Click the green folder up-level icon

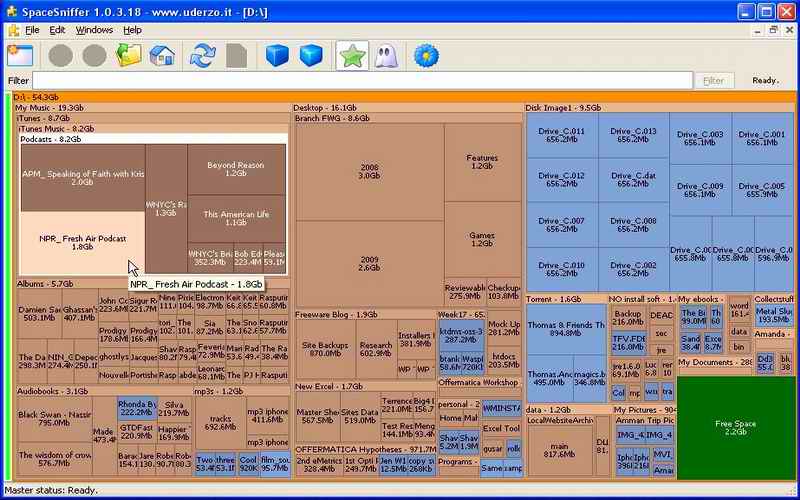click(x=129, y=55)
